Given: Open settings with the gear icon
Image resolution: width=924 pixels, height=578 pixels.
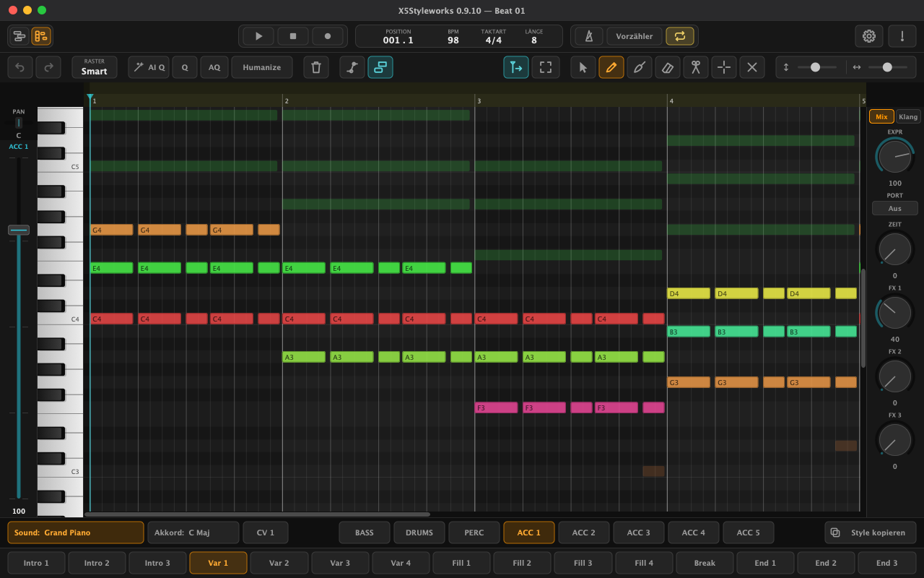Looking at the screenshot, I should point(869,36).
